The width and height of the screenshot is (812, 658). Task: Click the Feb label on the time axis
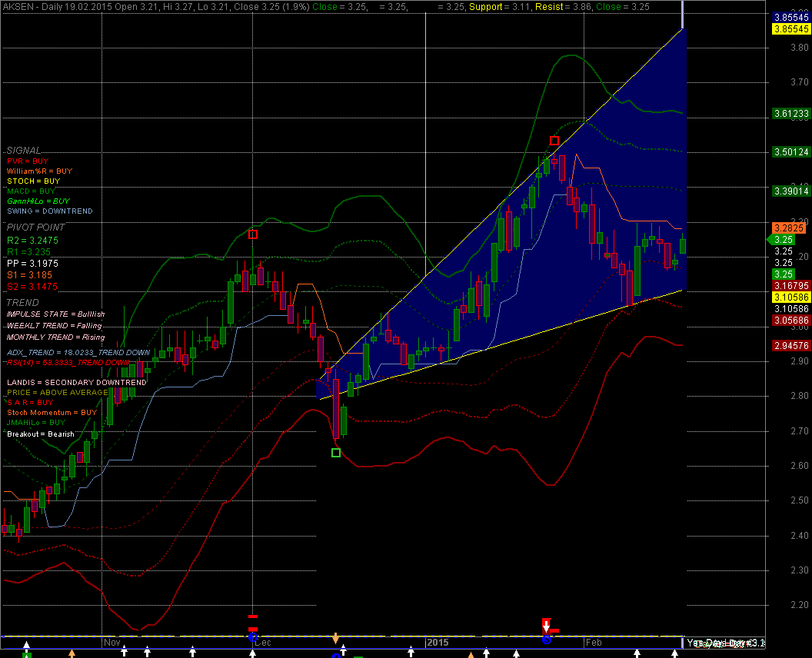[593, 642]
